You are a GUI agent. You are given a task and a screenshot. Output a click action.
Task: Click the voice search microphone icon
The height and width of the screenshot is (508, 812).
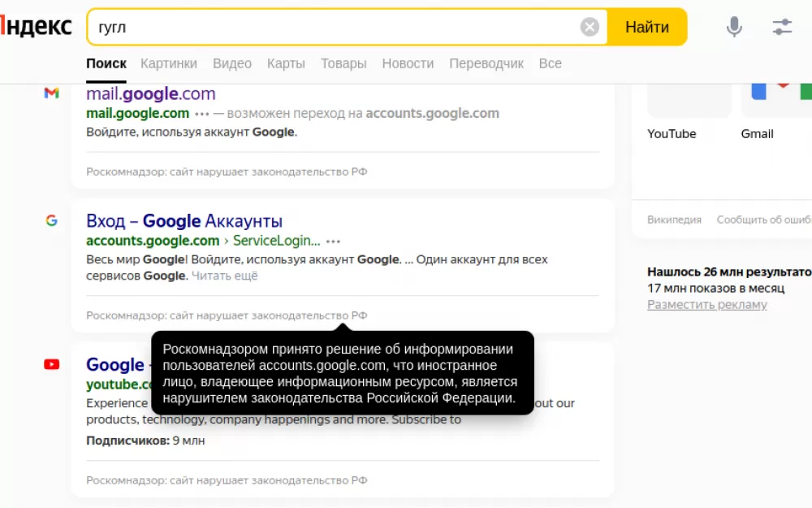tap(734, 27)
